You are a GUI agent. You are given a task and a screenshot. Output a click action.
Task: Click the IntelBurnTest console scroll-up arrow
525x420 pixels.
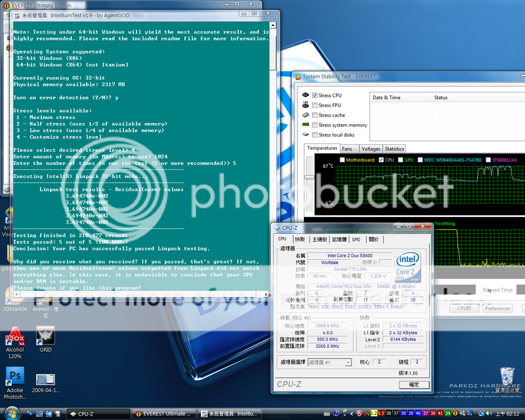coord(273,25)
